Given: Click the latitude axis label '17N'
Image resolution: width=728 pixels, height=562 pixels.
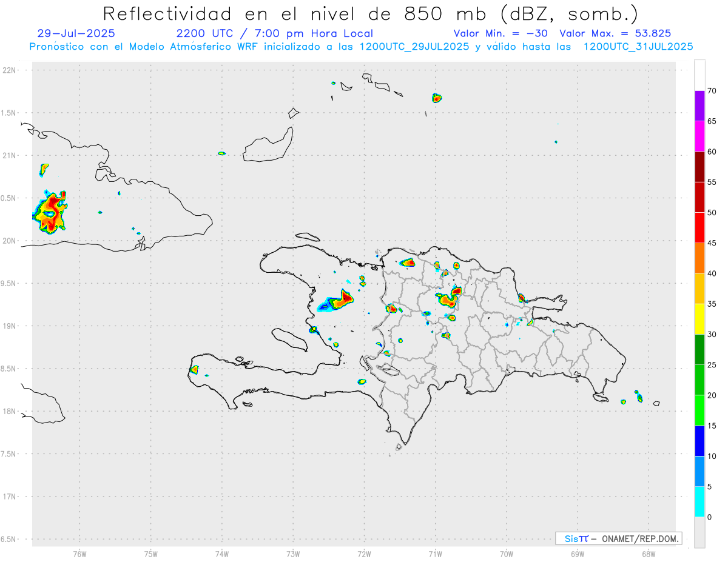Looking at the screenshot, I should (x=10, y=497).
